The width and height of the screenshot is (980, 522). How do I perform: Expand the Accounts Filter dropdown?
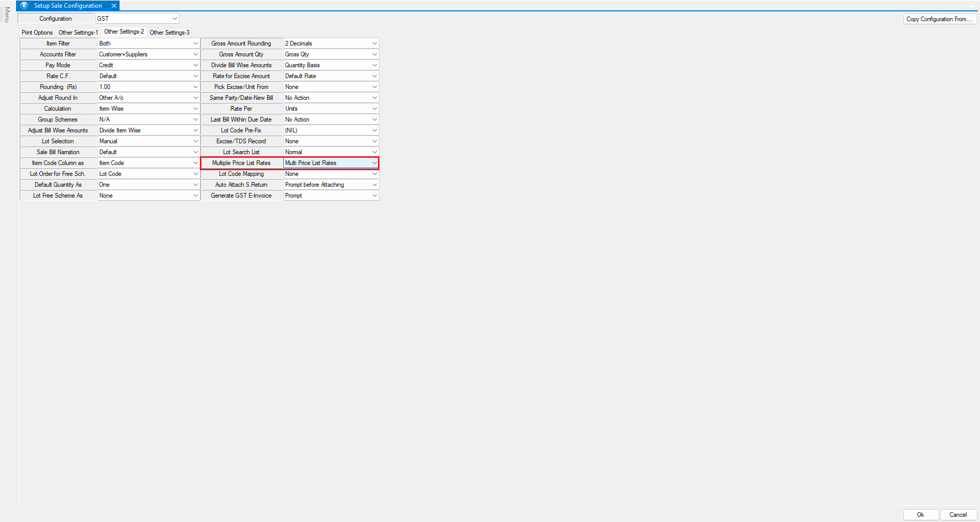click(195, 54)
